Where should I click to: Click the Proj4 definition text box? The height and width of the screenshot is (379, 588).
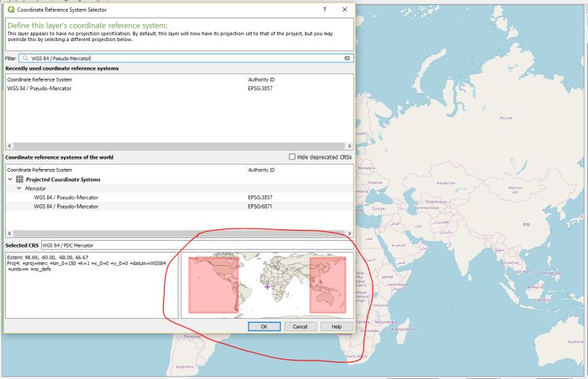91,285
